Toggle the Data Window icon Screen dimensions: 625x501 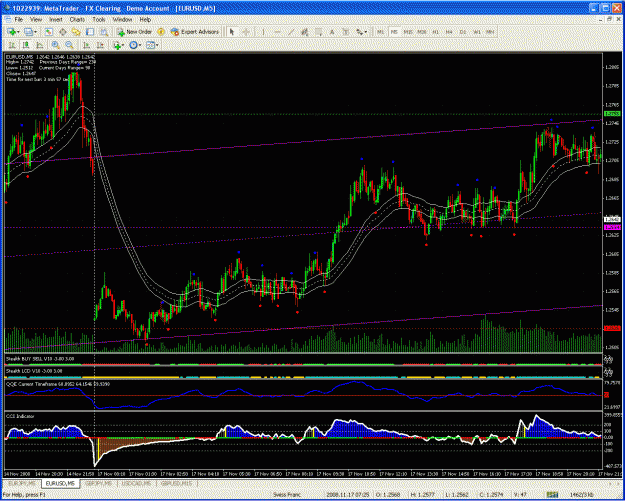pos(63,32)
